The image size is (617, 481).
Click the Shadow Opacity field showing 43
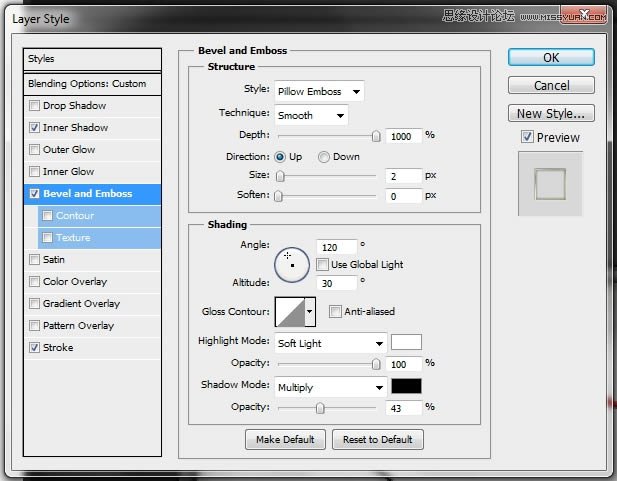[x=404, y=408]
